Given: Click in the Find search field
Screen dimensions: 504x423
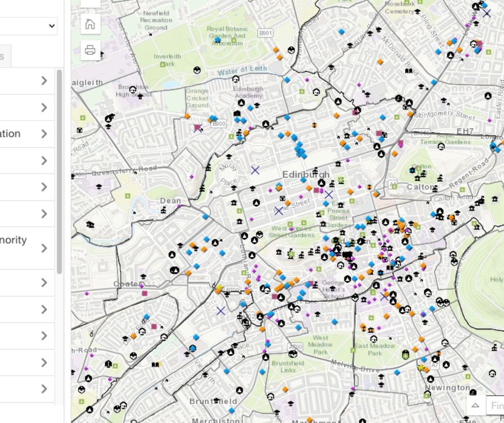Looking at the screenshot, I should click(x=496, y=406).
